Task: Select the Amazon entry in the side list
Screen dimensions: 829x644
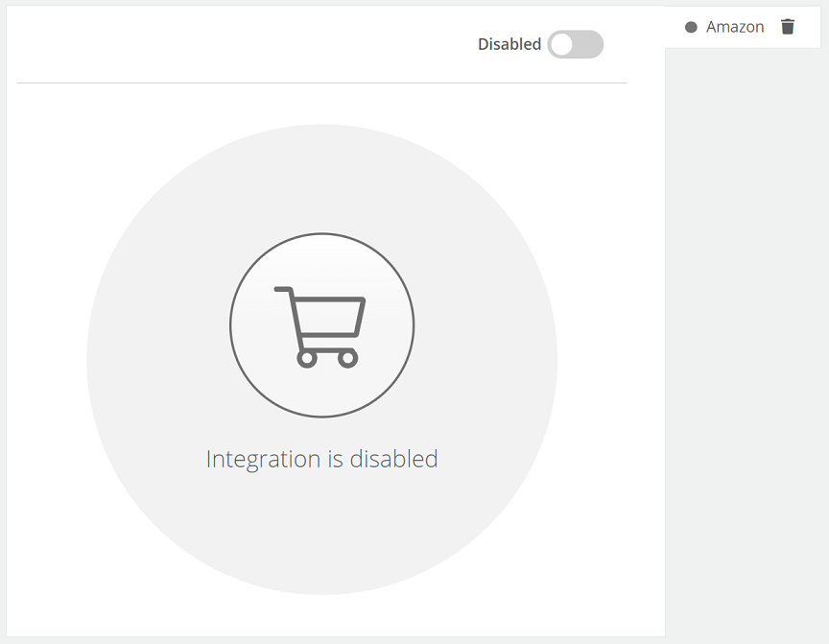Action: (x=743, y=27)
